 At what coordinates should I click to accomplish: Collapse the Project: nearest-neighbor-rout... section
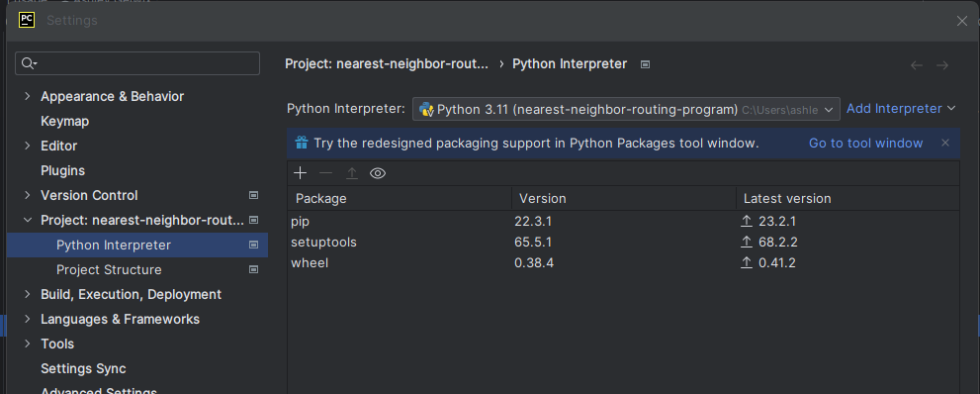click(x=27, y=220)
